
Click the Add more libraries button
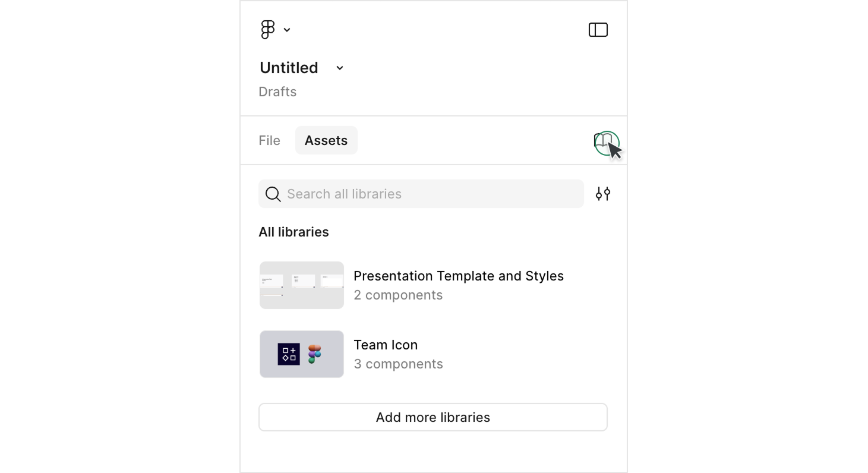pyautogui.click(x=433, y=417)
